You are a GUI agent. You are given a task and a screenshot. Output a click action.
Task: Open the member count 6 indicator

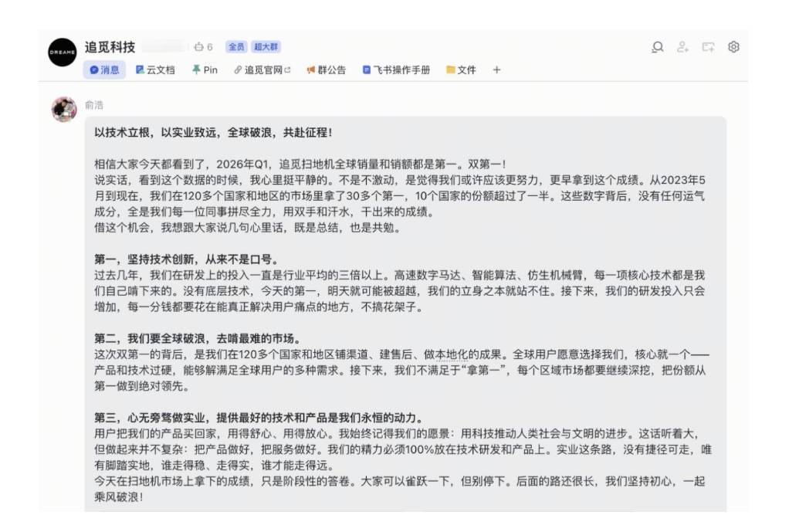[x=203, y=47]
